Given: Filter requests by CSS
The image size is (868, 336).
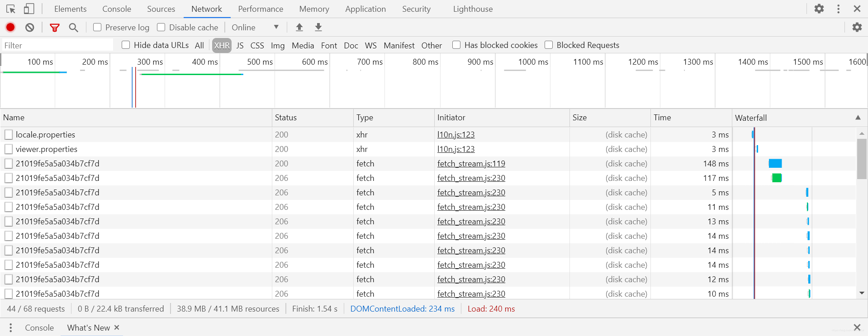Looking at the screenshot, I should (x=257, y=45).
